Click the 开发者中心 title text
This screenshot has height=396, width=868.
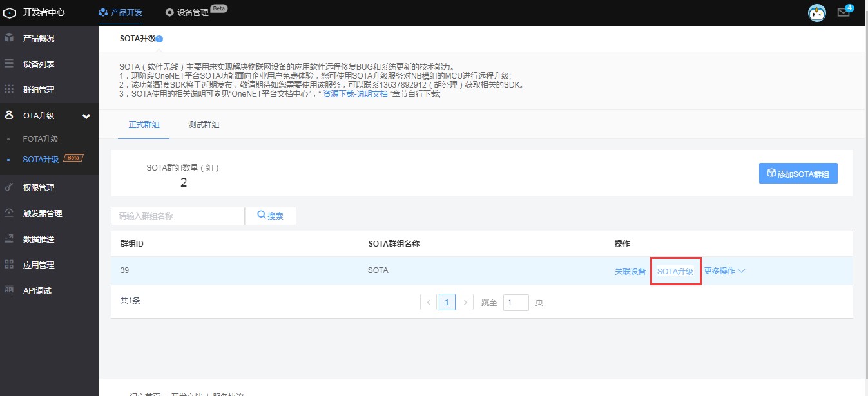pos(44,12)
